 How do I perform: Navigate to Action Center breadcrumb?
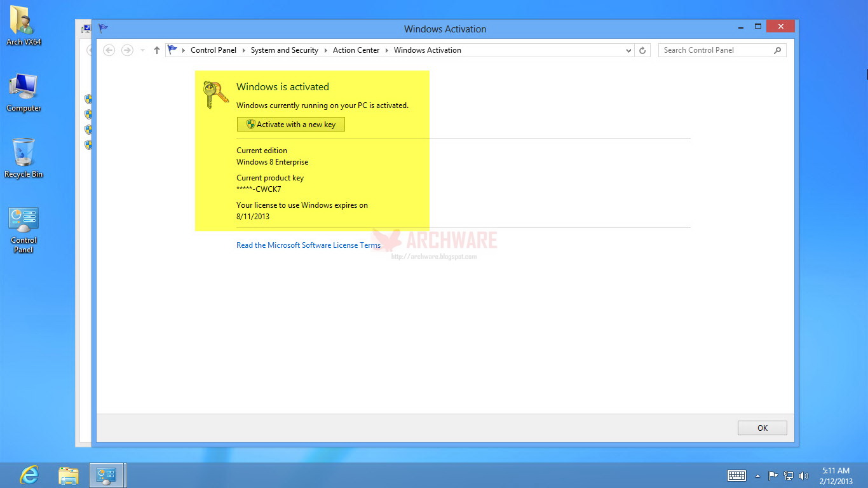pyautogui.click(x=356, y=50)
